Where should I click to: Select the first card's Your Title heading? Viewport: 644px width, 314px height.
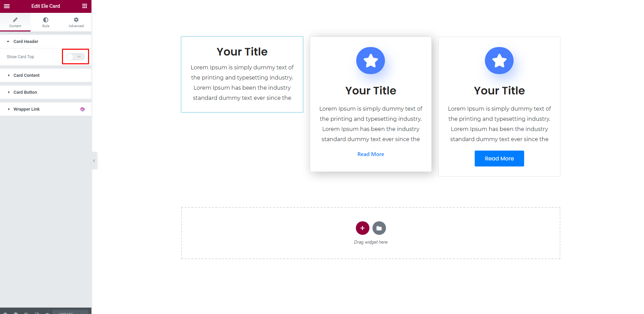[242, 52]
